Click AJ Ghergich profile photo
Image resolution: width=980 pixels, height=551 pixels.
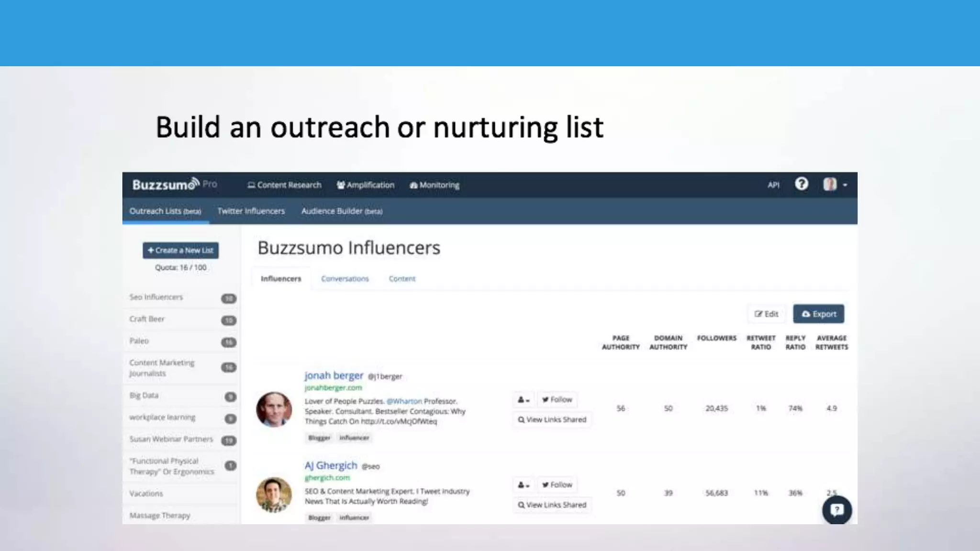point(274,495)
